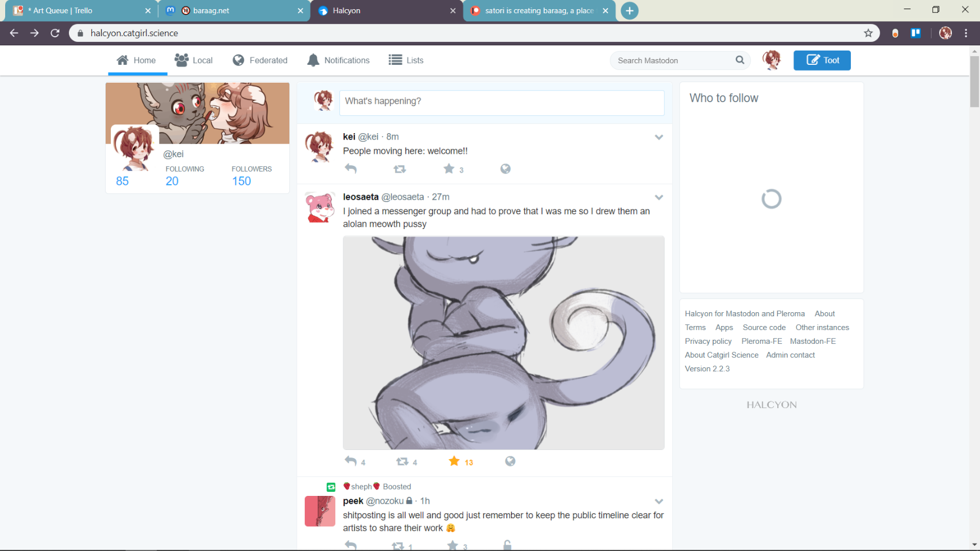Image resolution: width=980 pixels, height=551 pixels.
Task: Click browser forward arrow
Action: click(x=34, y=33)
